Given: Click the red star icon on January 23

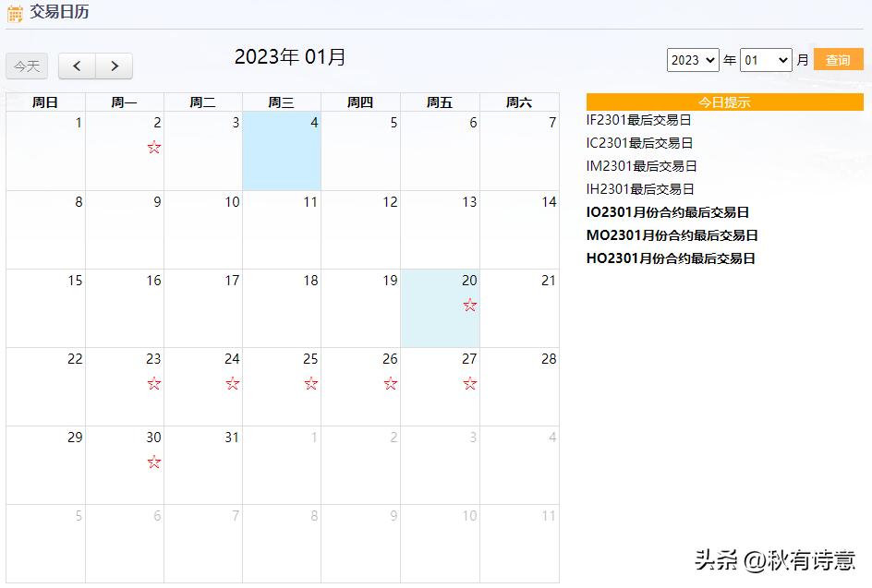Looking at the screenshot, I should click(x=153, y=381).
